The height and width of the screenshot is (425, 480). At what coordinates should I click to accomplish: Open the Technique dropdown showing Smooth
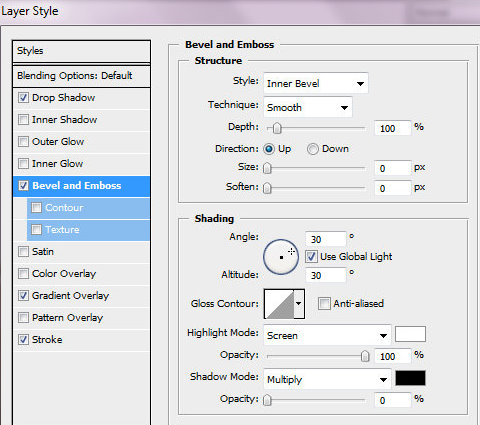pyautogui.click(x=308, y=107)
